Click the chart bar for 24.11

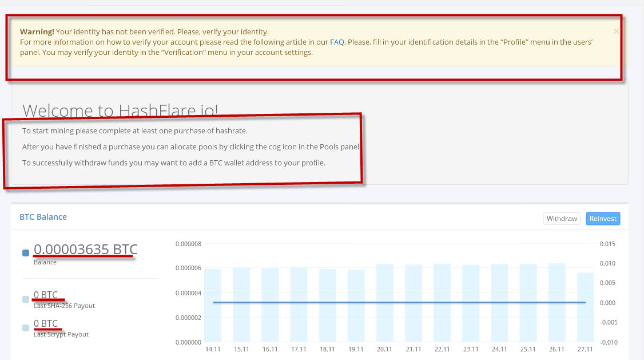pos(499,303)
